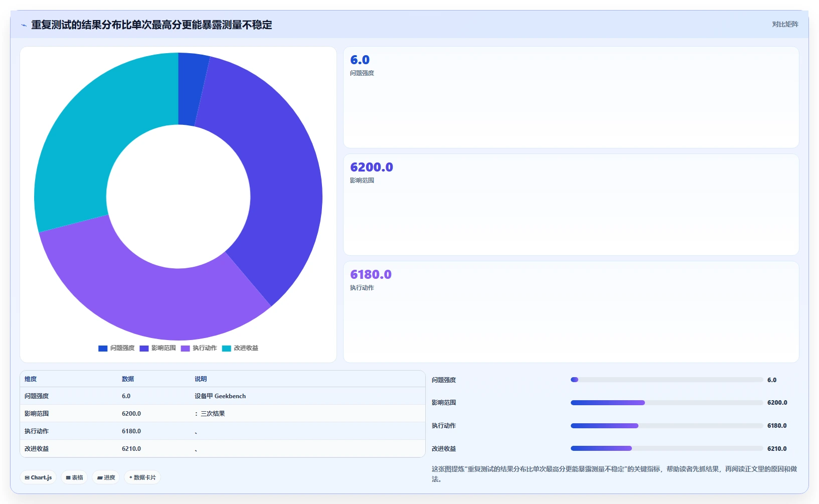Click the 改进收益 progress bar
Viewport: 819px width, 504px height.
tap(667, 448)
